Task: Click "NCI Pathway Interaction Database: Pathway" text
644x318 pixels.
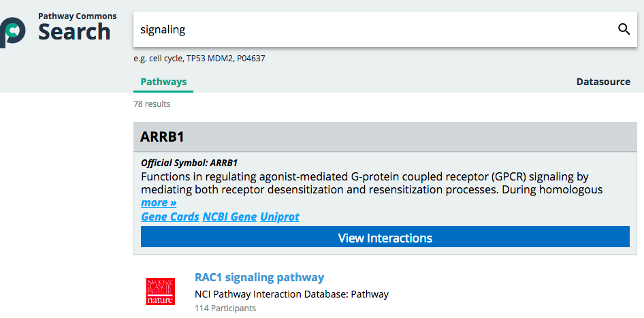Action: click(x=291, y=294)
